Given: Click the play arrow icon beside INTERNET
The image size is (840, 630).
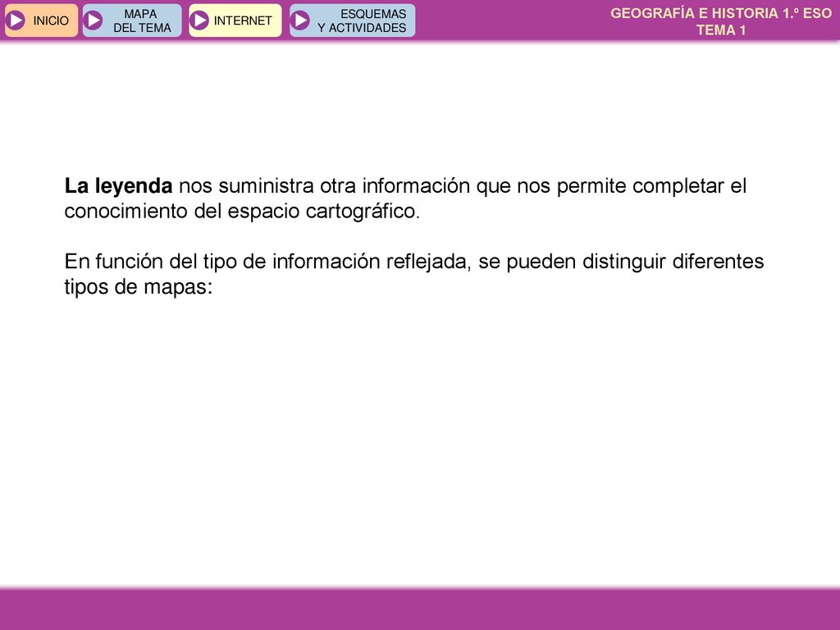Looking at the screenshot, I should coord(199,21).
